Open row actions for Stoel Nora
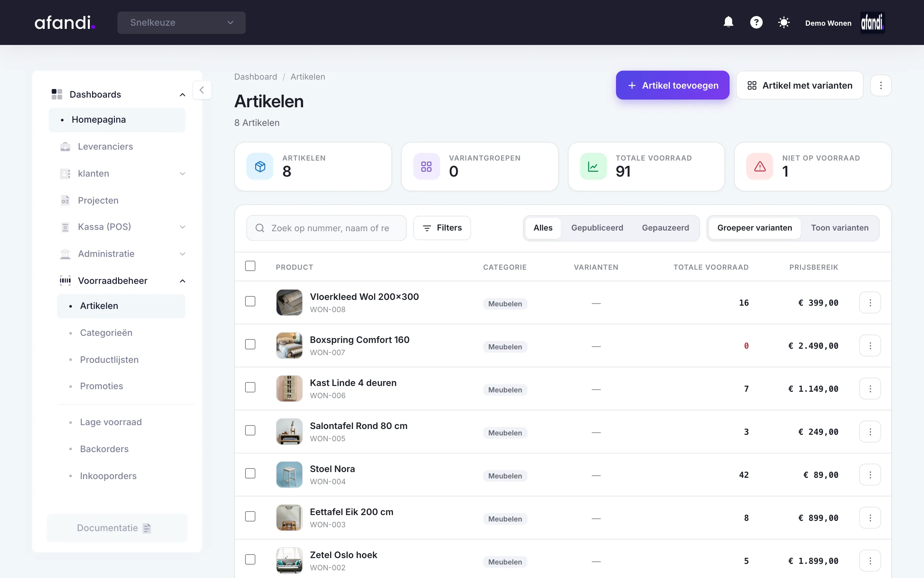The image size is (924, 578). pyautogui.click(x=870, y=475)
